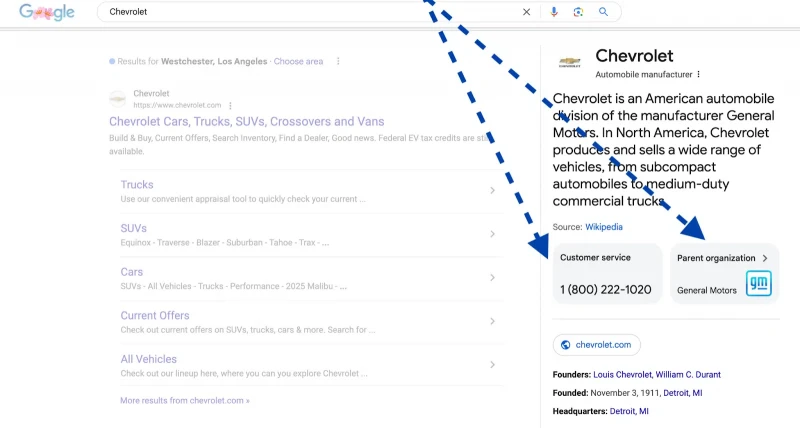800x428 pixels.
Task: Open the SUVs sitelink
Action: 134,228
